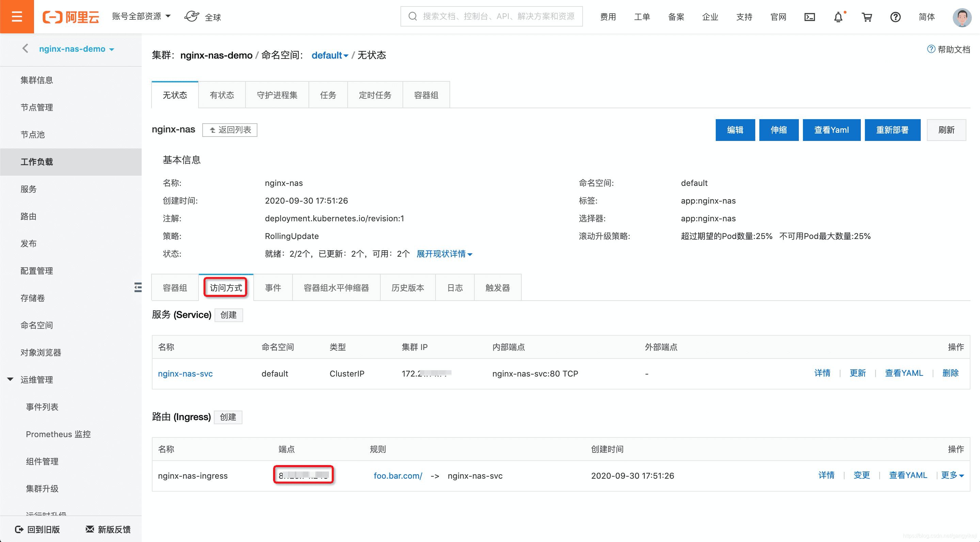Expand the 账号全部资源 dropdown
The width and height of the screenshot is (980, 542).
point(142,16)
